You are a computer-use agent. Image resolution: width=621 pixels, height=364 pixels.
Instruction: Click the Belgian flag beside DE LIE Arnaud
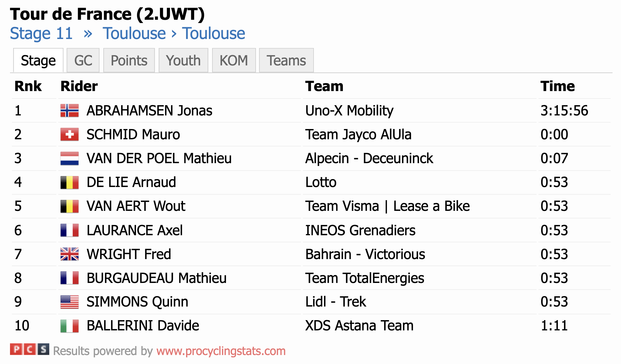(x=69, y=182)
